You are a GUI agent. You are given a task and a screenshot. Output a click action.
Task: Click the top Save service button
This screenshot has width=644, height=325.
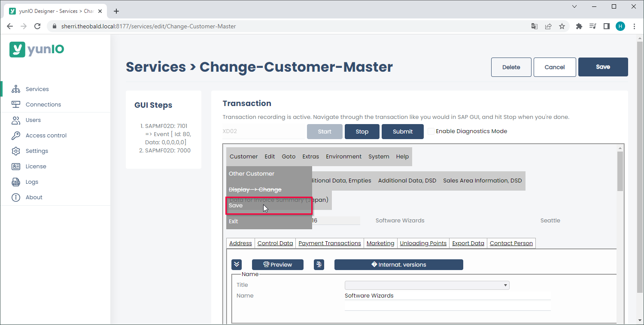[603, 67]
